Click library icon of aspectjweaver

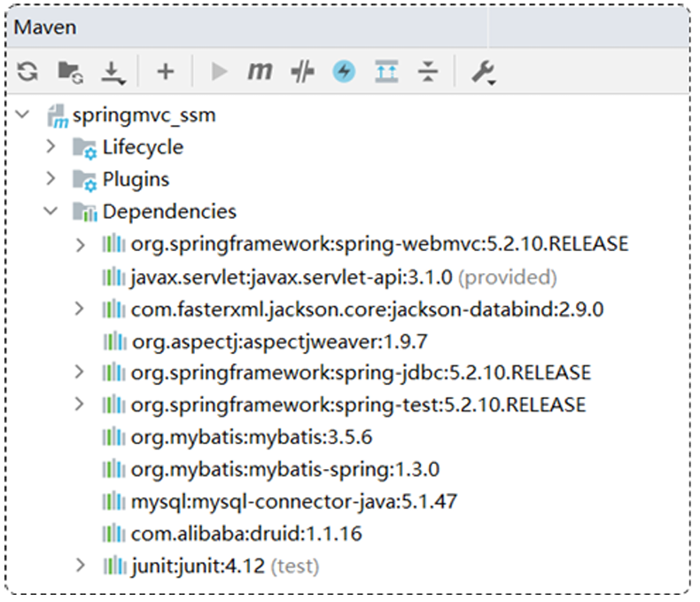[114, 341]
